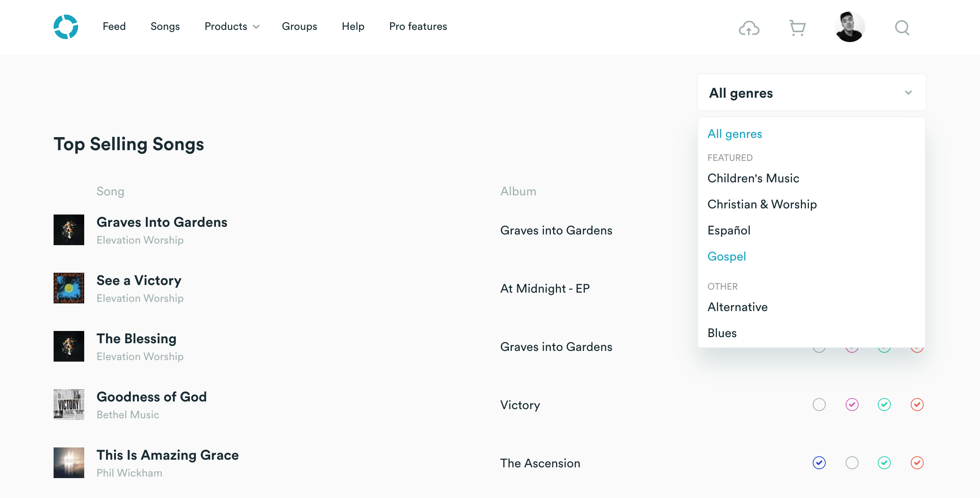Toggle the green check for Goodness of God
980x498 pixels.
[884, 405]
